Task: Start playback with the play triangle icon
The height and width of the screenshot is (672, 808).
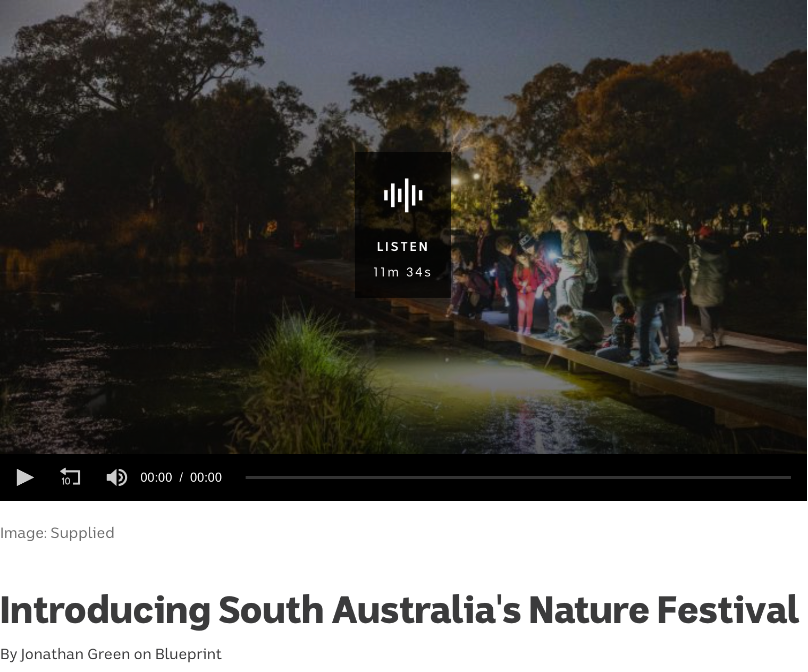Action: coord(25,477)
